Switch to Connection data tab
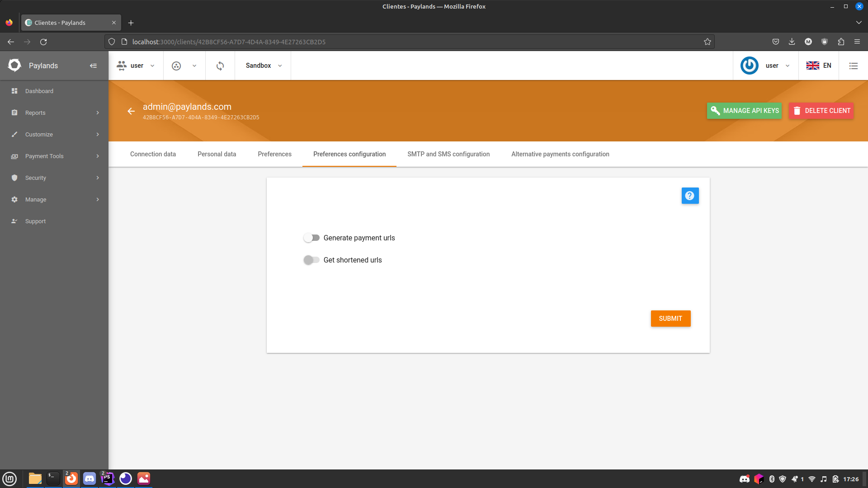 click(x=153, y=154)
